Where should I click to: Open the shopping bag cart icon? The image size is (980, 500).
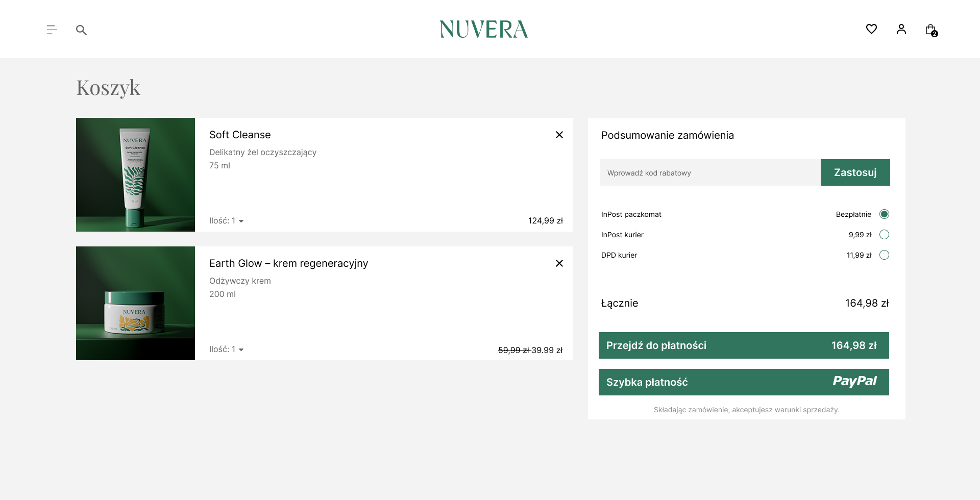pyautogui.click(x=932, y=30)
